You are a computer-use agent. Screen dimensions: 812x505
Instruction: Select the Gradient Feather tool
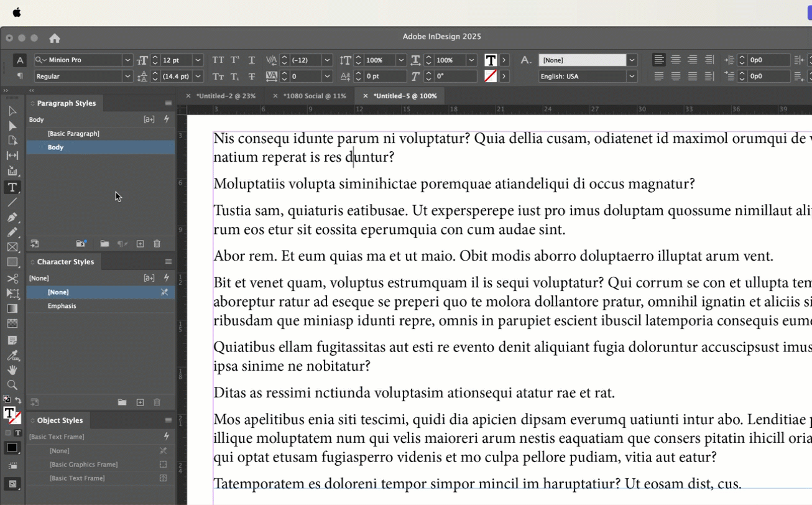[12, 323]
